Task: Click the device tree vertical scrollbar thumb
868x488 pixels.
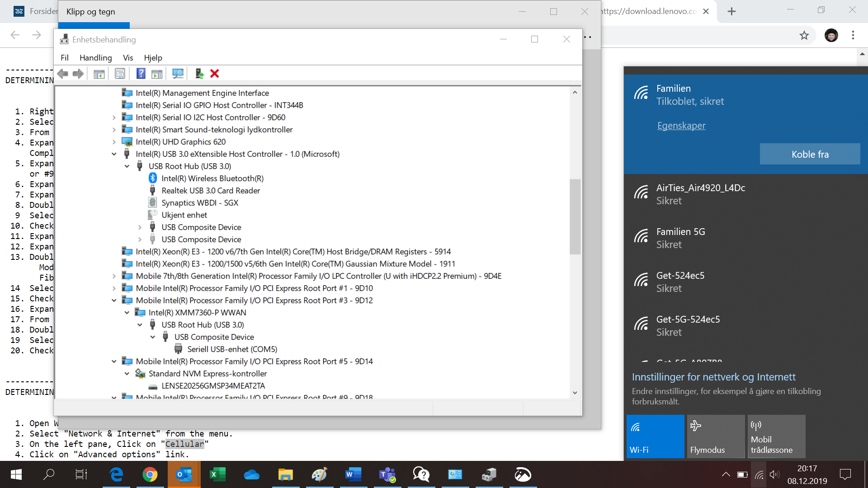Action: click(575, 217)
